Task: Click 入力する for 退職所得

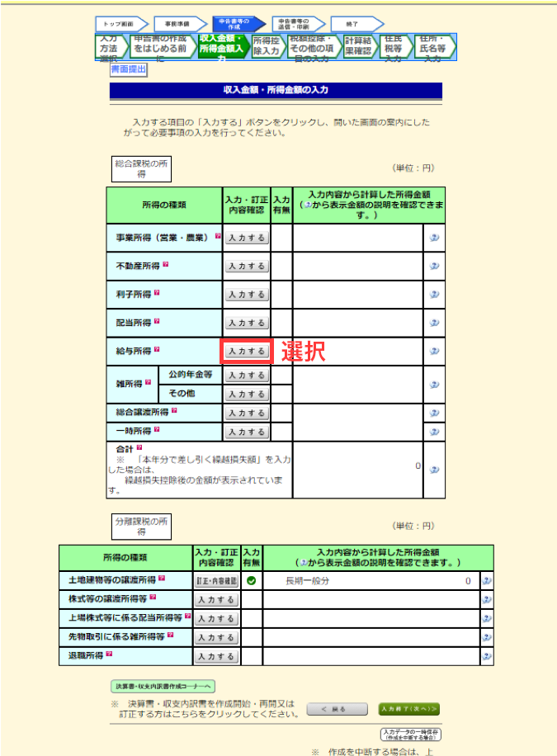Action: pyautogui.click(x=216, y=656)
